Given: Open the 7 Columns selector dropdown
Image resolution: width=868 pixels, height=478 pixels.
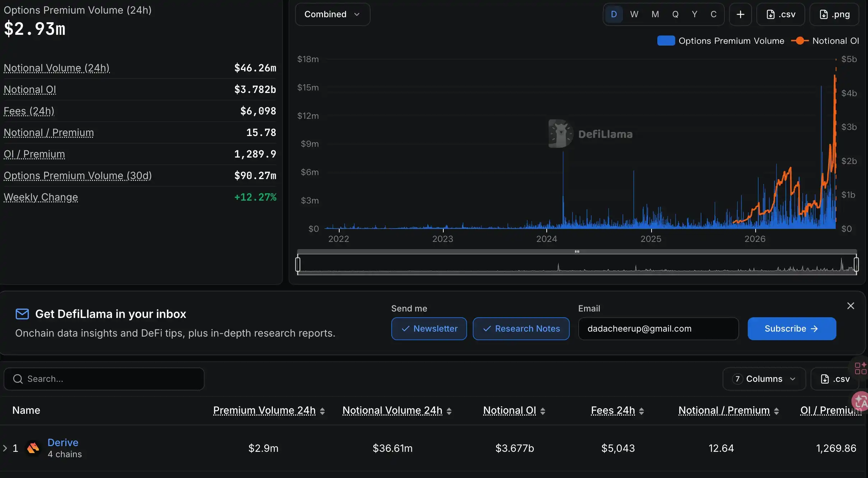Looking at the screenshot, I should coord(764,379).
